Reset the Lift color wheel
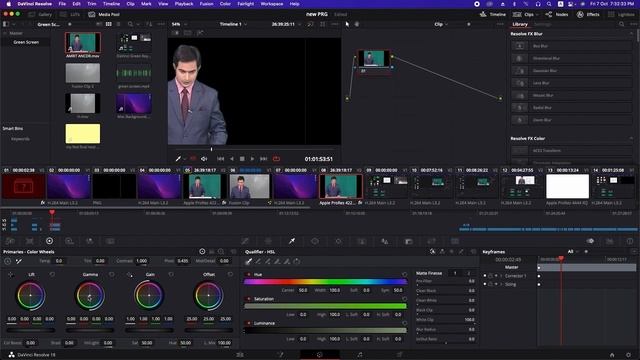This screenshot has width=640, height=360. 52,274
